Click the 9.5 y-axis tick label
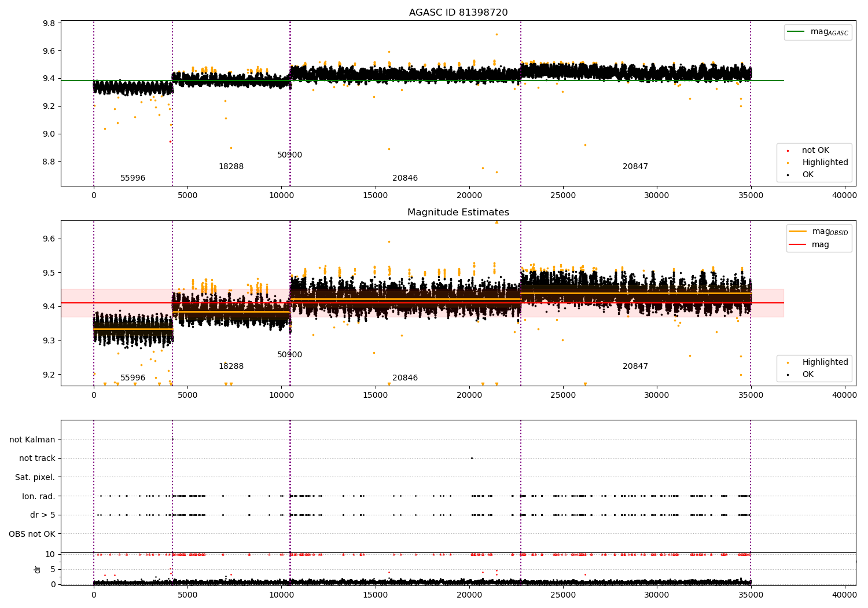 tap(49, 273)
